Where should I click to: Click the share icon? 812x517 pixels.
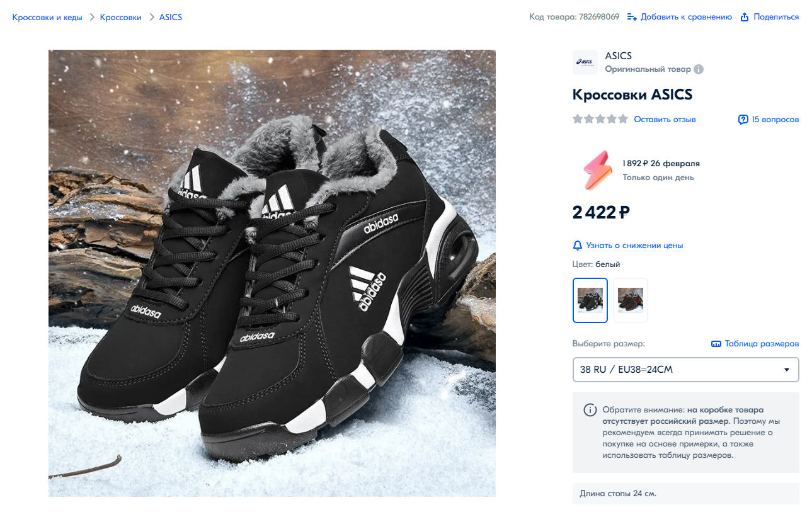pyautogui.click(x=745, y=17)
